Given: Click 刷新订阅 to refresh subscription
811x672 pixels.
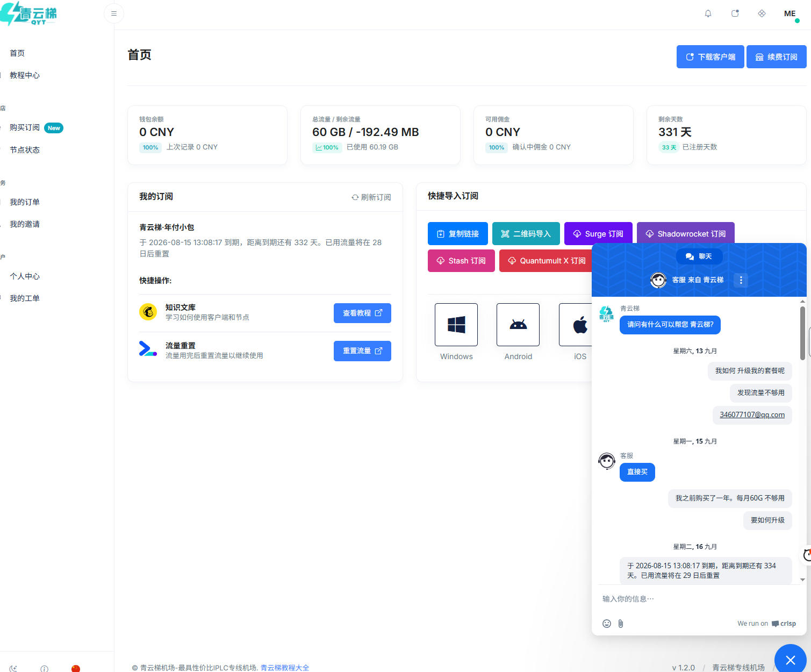Looking at the screenshot, I should coord(371,197).
